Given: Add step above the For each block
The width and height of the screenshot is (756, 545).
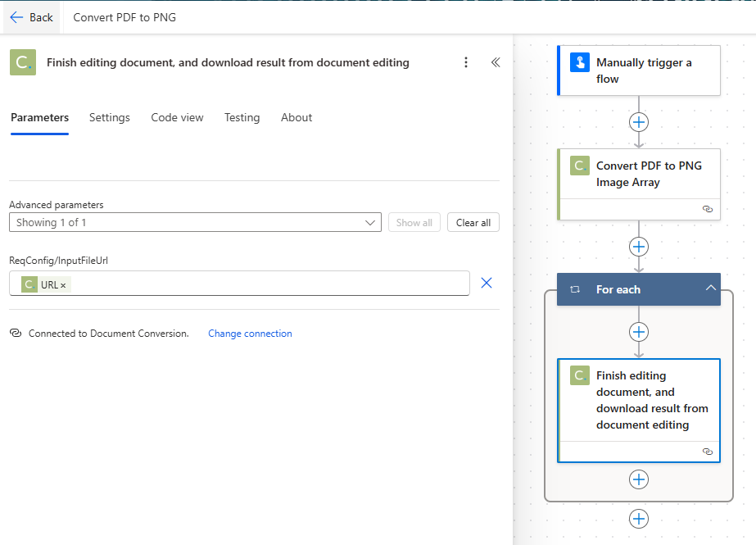Looking at the screenshot, I should point(639,247).
